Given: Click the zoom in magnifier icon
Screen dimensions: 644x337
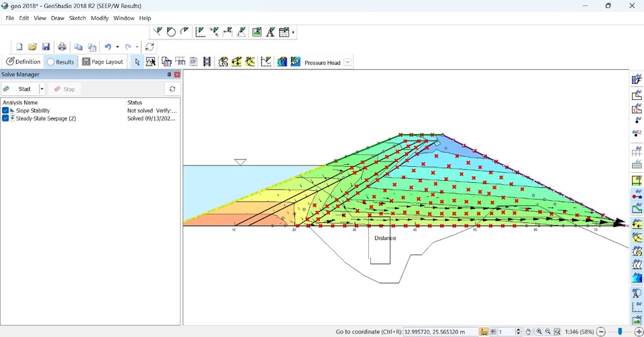Looking at the screenshot, I should [539, 332].
